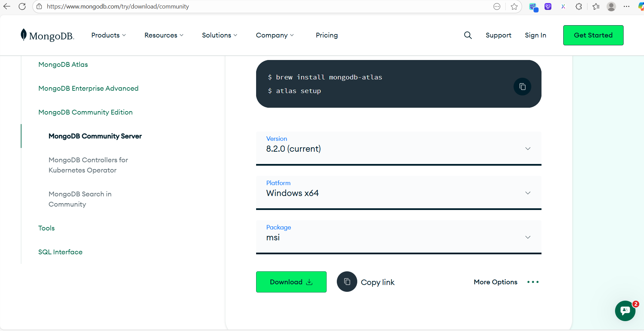Click the X extension icon in toolbar
The image size is (644, 331).
coord(563,6)
